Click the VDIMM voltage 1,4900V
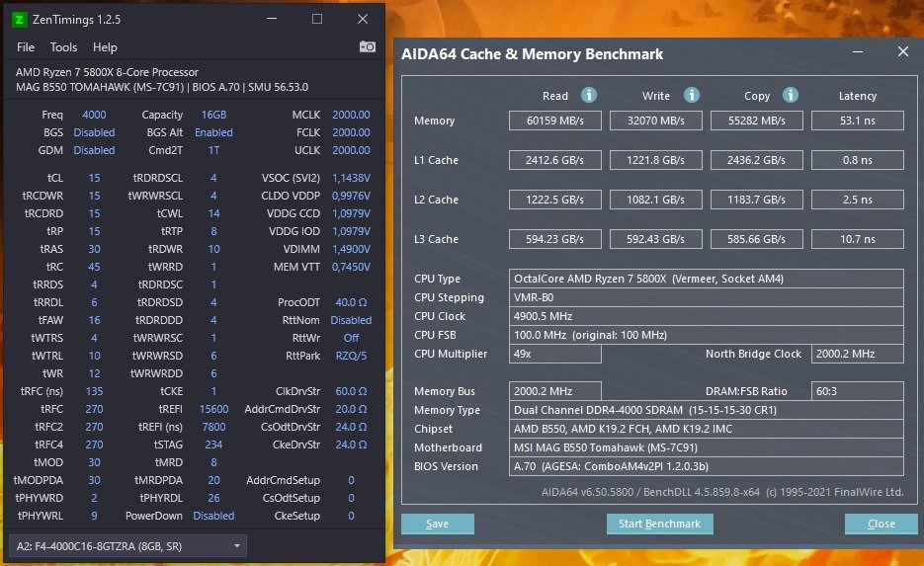 click(351, 249)
